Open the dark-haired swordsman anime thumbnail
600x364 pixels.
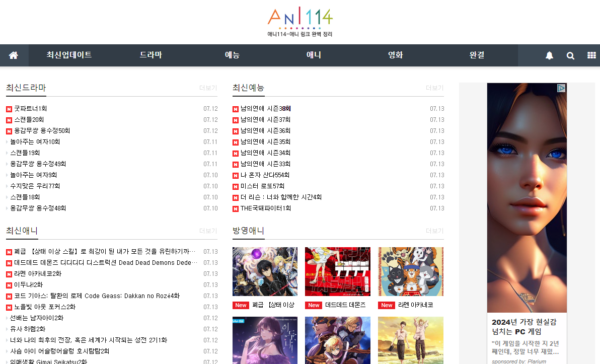pos(265,271)
